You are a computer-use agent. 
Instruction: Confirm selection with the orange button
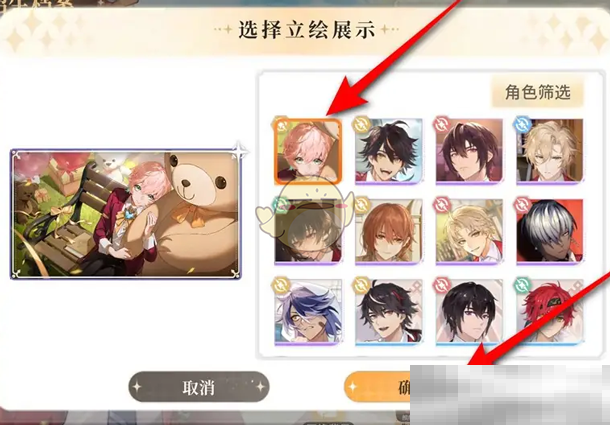377,387
